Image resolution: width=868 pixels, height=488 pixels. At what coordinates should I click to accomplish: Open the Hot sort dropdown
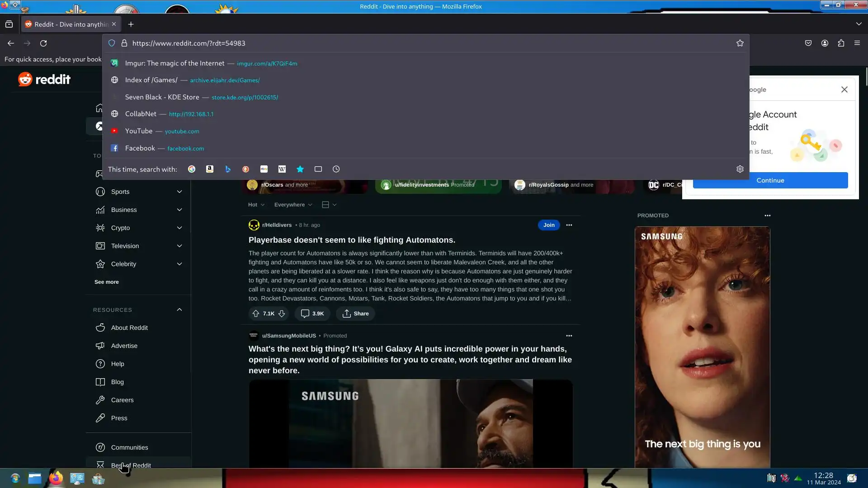coord(256,205)
